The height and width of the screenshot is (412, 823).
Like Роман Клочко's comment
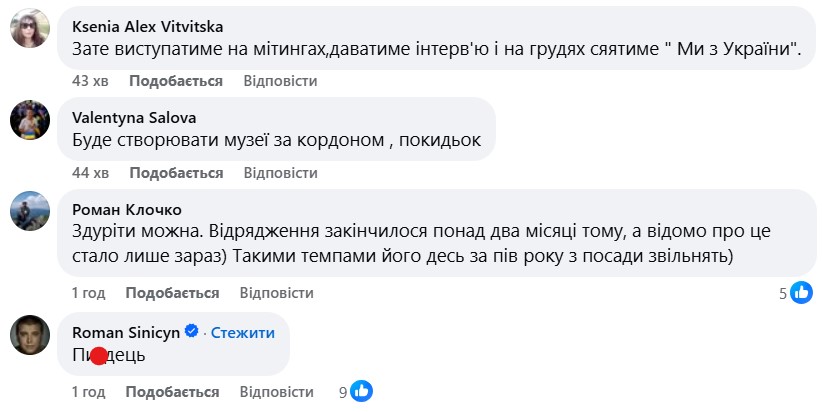pos(172,293)
